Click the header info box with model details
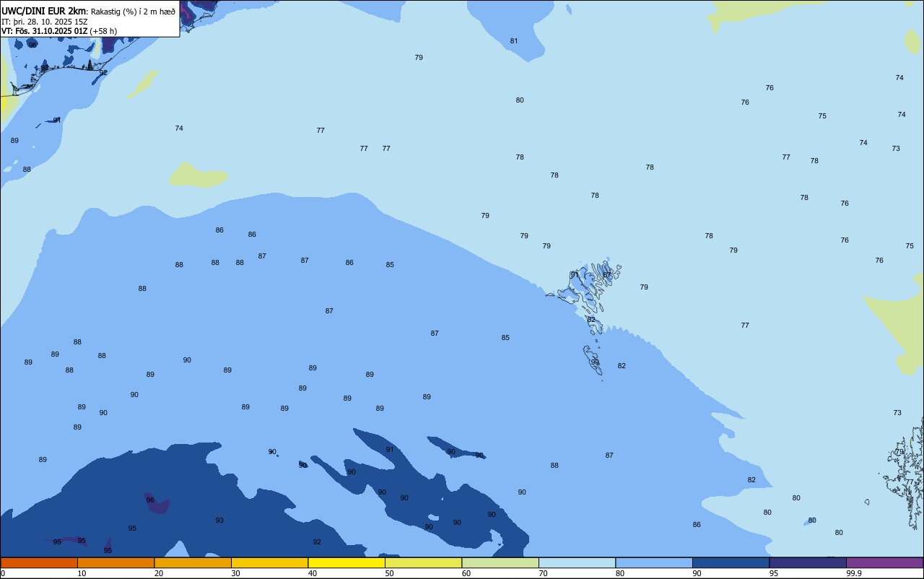924x579 pixels. click(90, 19)
